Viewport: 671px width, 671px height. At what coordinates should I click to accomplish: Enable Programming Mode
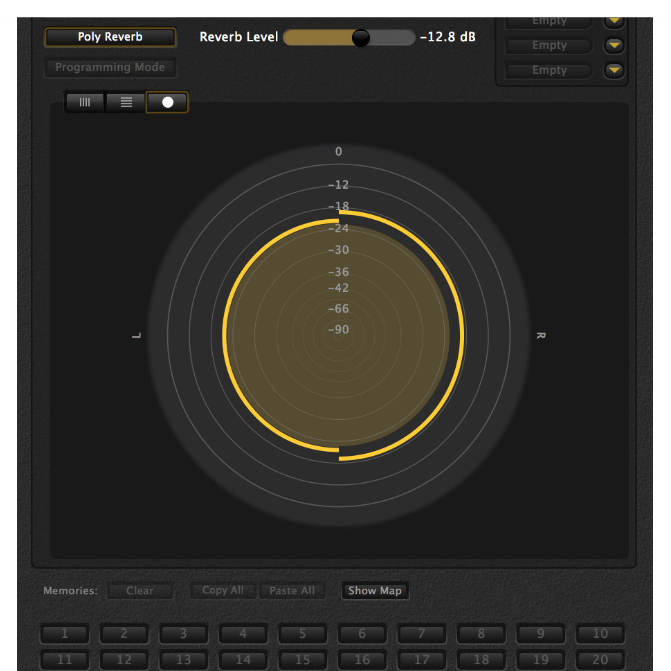coord(110,68)
